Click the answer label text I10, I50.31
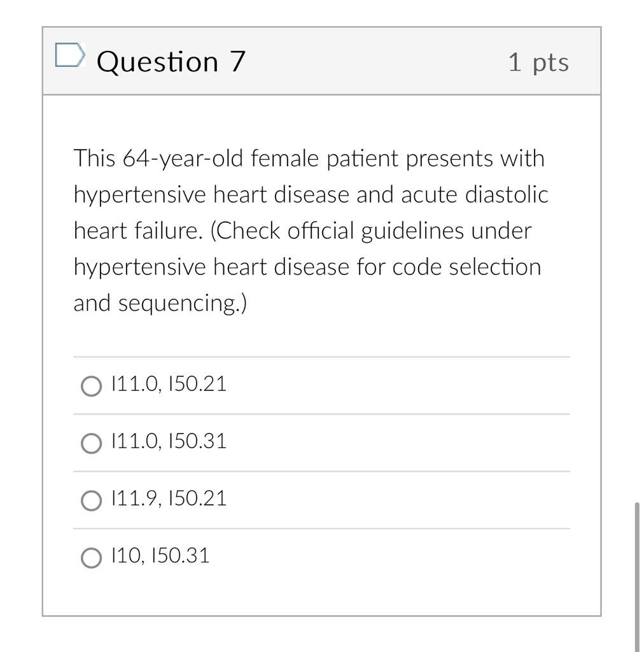Image resolution: width=644 pixels, height=652 pixels. click(x=160, y=555)
